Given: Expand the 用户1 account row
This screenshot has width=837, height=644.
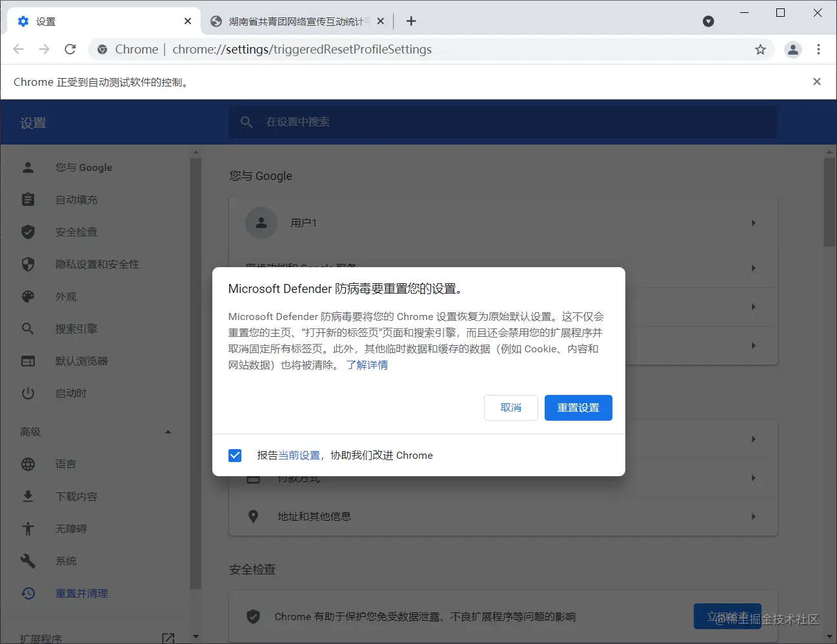Looking at the screenshot, I should tap(753, 223).
